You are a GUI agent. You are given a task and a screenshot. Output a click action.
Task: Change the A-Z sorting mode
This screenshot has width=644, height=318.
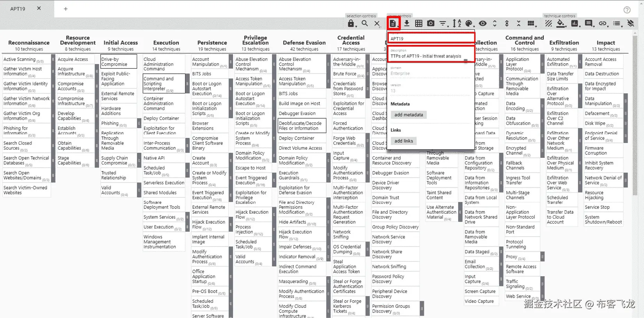pyautogui.click(x=457, y=23)
